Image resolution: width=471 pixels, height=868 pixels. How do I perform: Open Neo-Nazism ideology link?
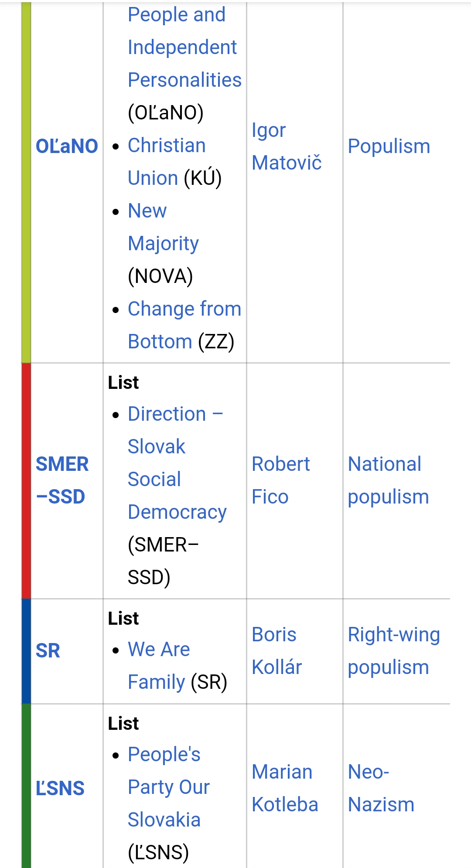(381, 788)
